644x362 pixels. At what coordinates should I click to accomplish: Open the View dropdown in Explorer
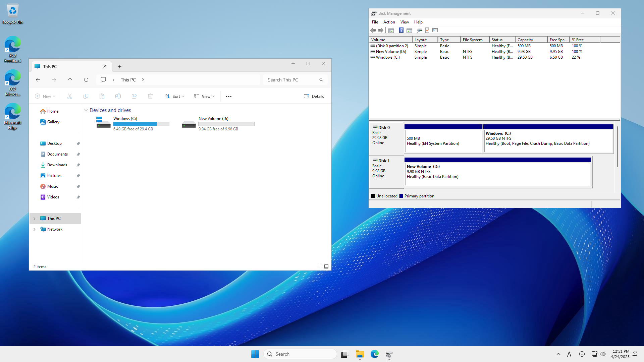(x=204, y=97)
